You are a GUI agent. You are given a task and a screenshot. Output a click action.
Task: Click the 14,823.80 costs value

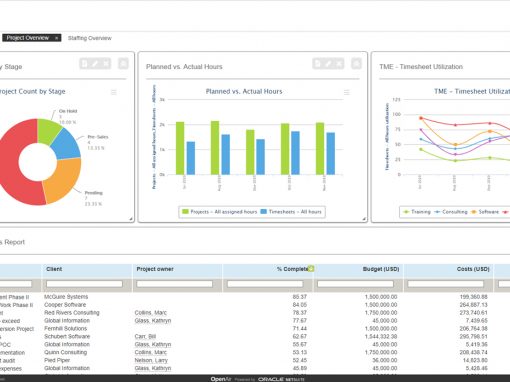pos(475,360)
